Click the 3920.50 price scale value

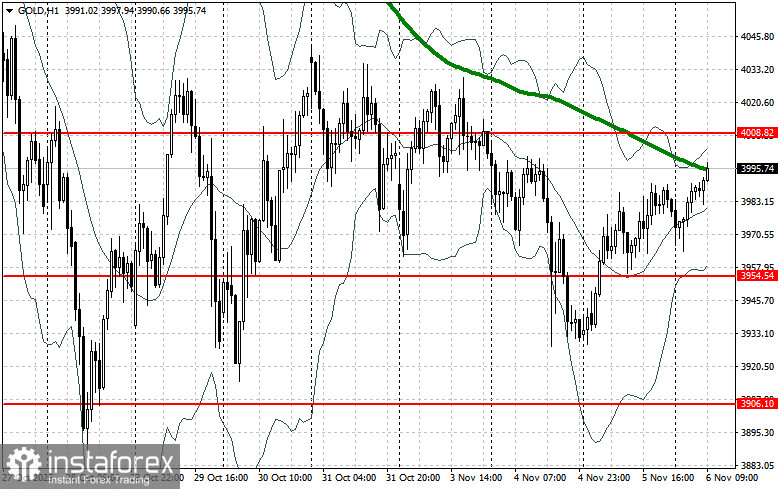(x=757, y=367)
